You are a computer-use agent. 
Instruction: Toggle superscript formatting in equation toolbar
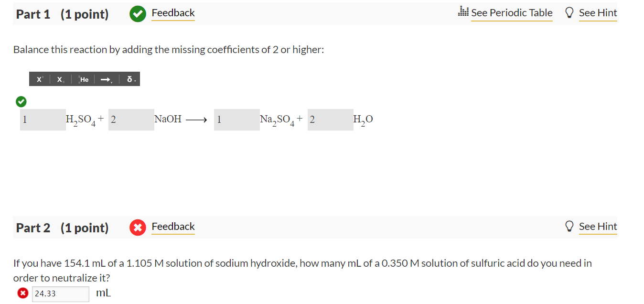[x=39, y=79]
